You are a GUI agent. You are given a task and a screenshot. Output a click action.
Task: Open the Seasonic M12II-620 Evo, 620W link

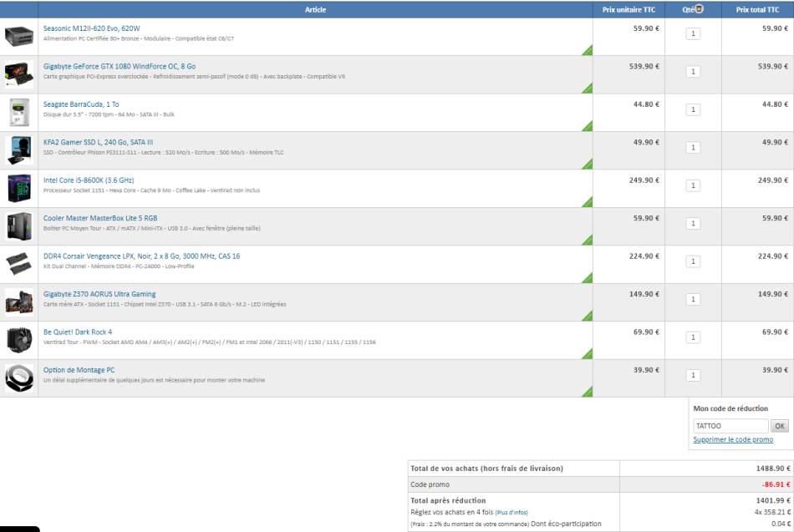tap(92, 28)
